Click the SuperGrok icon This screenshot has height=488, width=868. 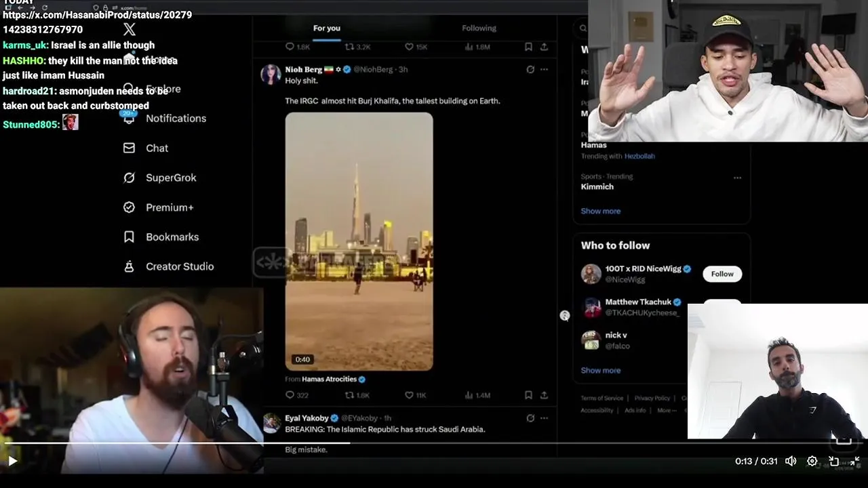[129, 178]
